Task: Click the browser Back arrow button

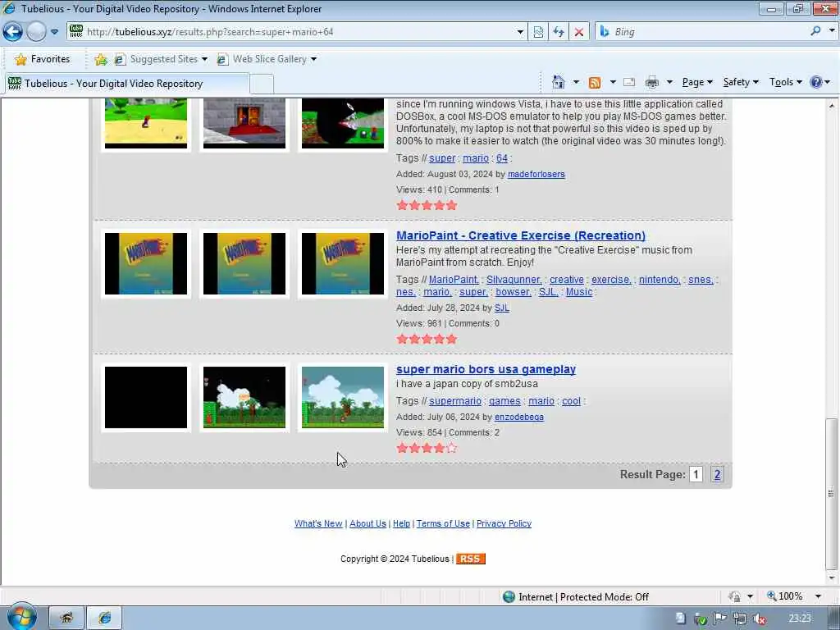Action: [x=12, y=32]
